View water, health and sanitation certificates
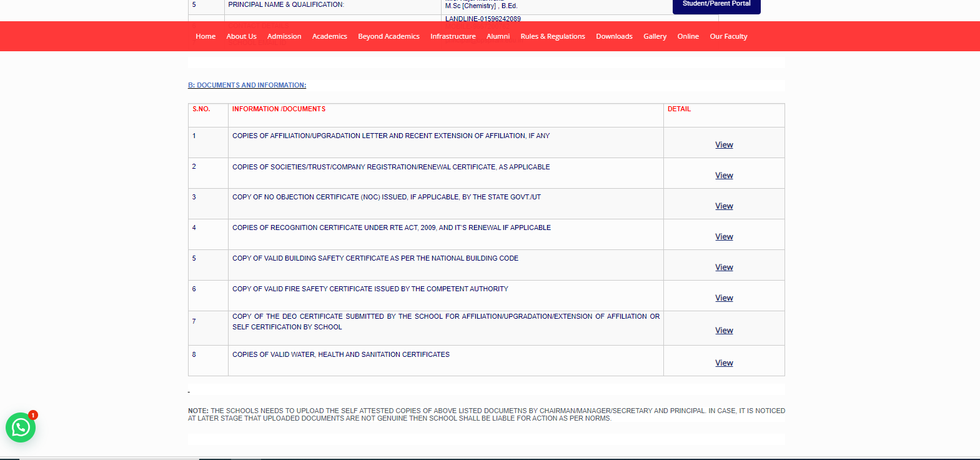 tap(724, 363)
